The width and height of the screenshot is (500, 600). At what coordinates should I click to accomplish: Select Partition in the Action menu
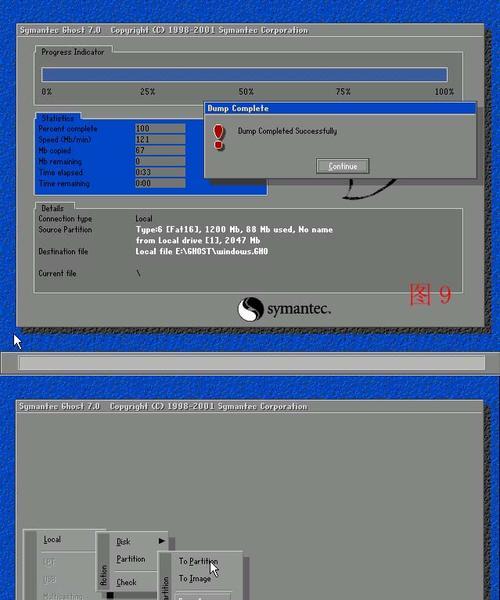[x=131, y=559]
